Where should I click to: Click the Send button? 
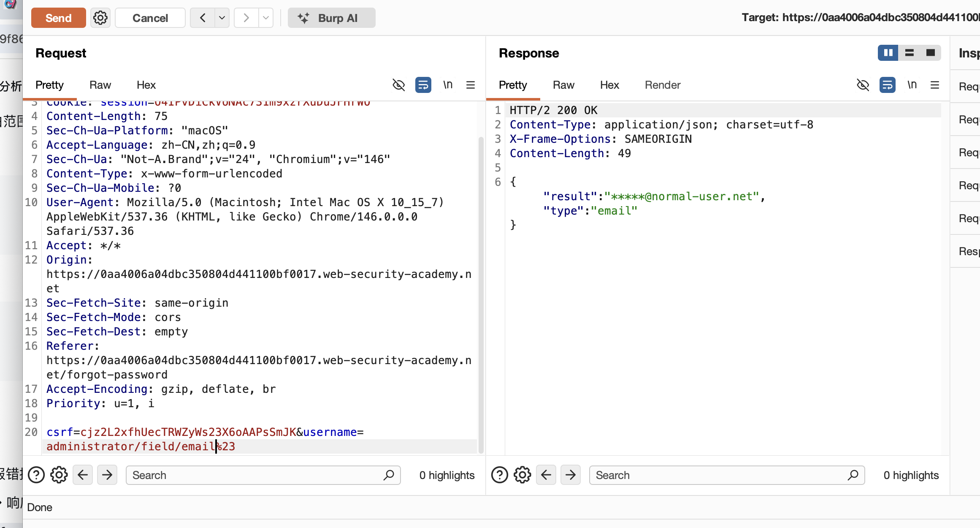click(x=58, y=18)
